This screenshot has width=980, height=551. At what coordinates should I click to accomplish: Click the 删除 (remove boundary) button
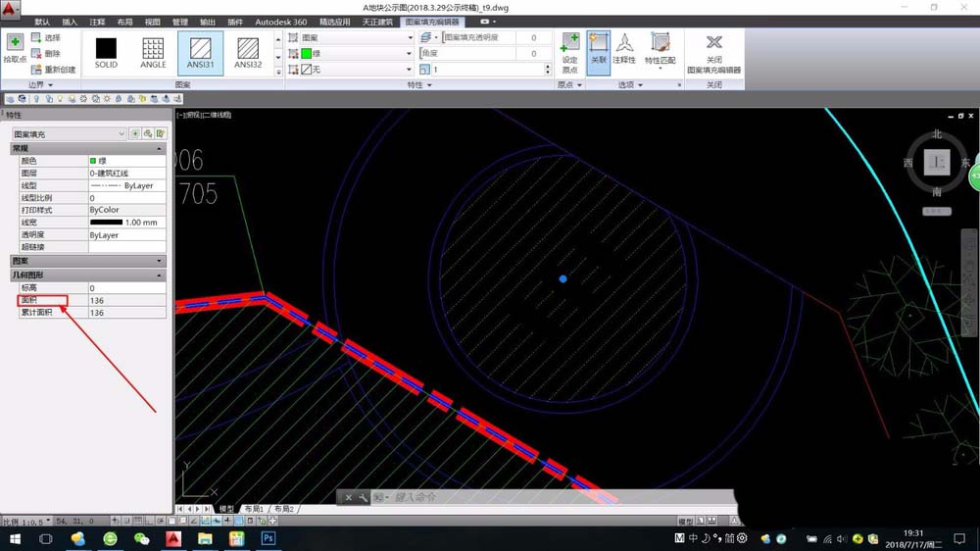click(x=46, y=54)
